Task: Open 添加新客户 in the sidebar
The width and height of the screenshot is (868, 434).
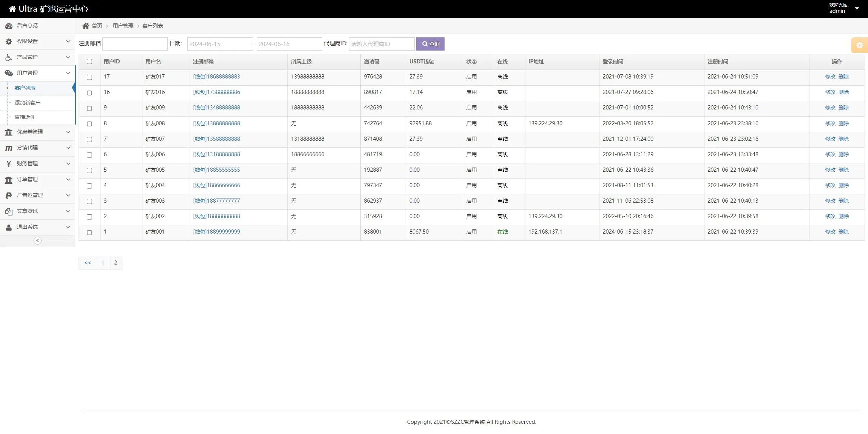Action: (28, 103)
